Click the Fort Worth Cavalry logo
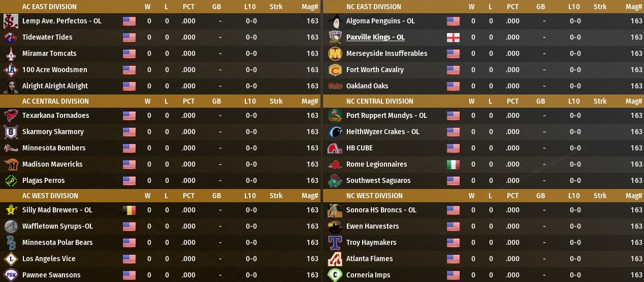 [x=335, y=70]
